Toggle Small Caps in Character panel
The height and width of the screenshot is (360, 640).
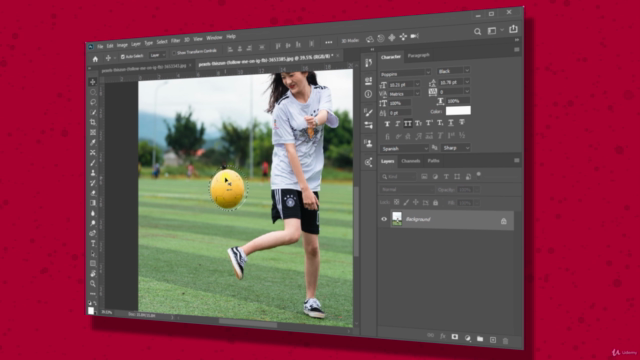(x=418, y=123)
